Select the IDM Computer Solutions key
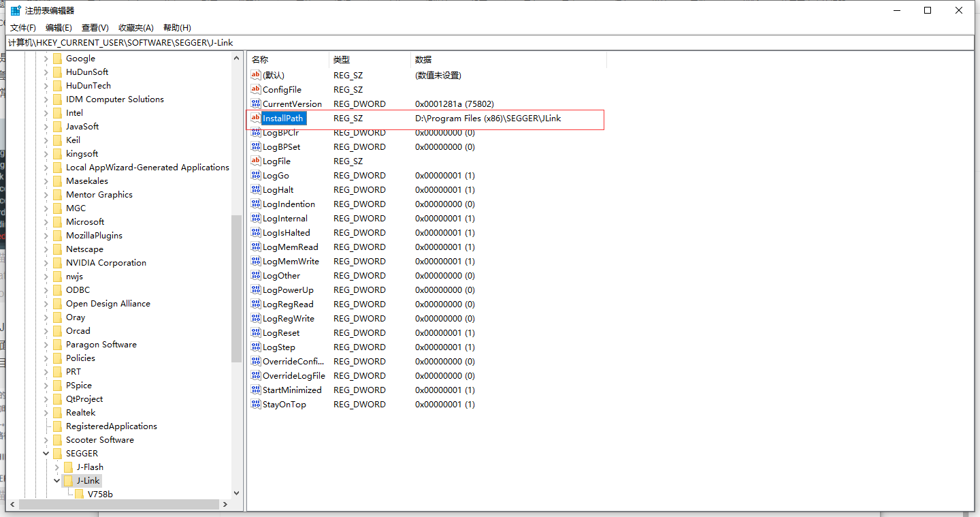This screenshot has height=517, width=980. [115, 99]
